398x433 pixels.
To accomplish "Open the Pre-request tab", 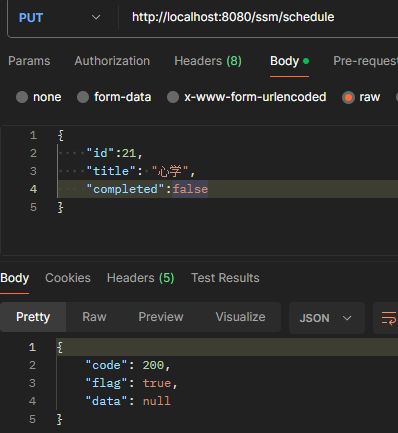I will click(x=365, y=61).
